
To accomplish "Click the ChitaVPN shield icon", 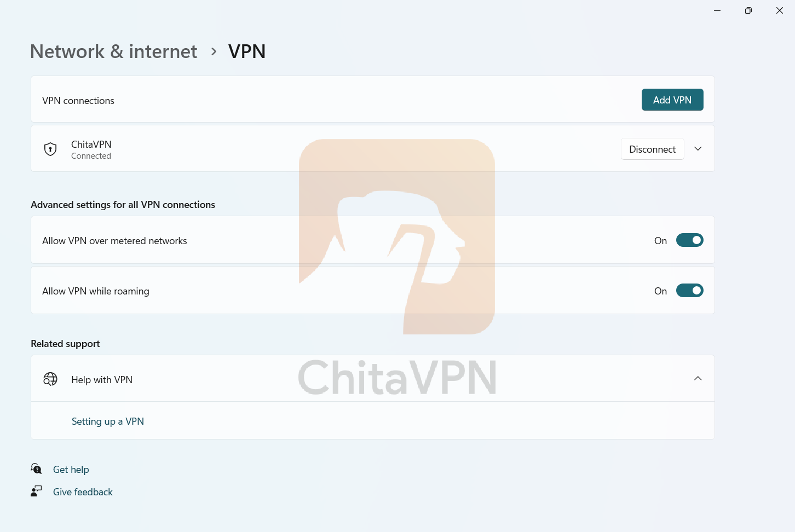I will pyautogui.click(x=50, y=149).
